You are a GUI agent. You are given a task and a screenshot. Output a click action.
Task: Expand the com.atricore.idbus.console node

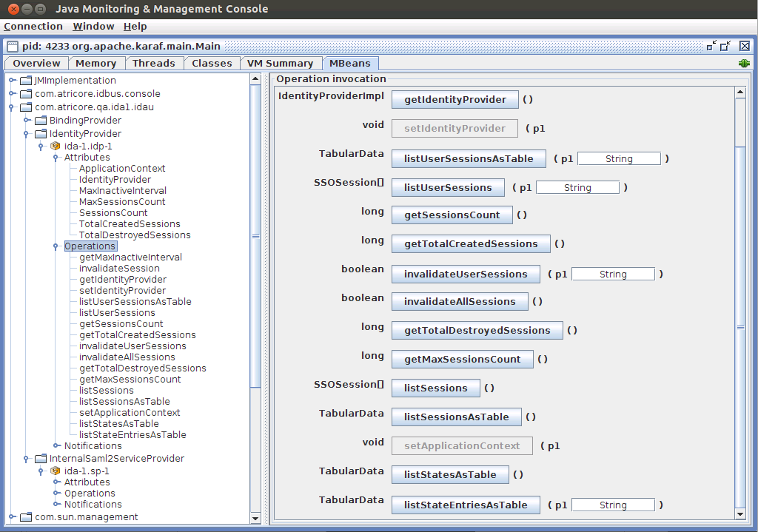point(12,94)
